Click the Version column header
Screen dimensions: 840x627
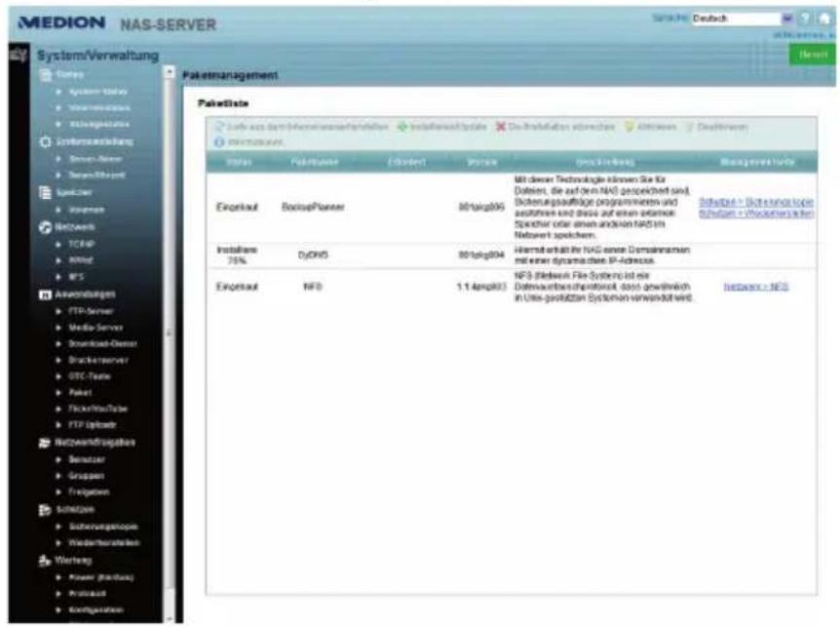(x=482, y=162)
